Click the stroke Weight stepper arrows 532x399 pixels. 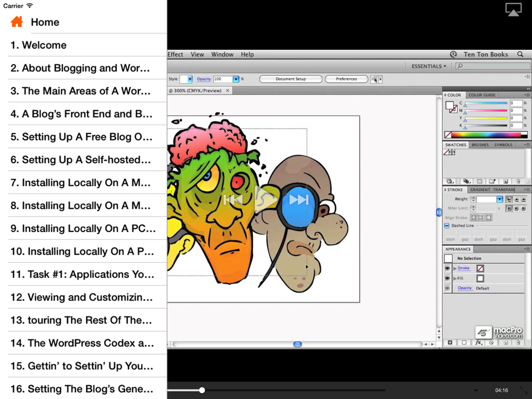473,199
